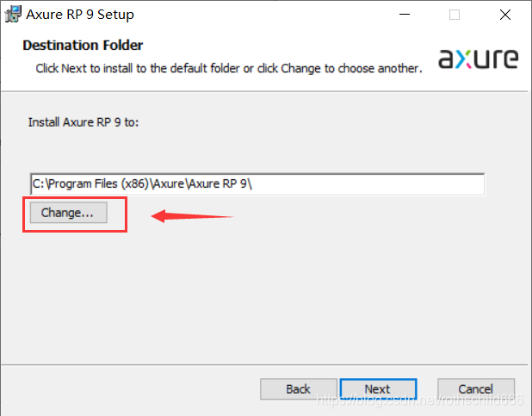Click the red highlight box border around Change

pyautogui.click(x=127, y=215)
